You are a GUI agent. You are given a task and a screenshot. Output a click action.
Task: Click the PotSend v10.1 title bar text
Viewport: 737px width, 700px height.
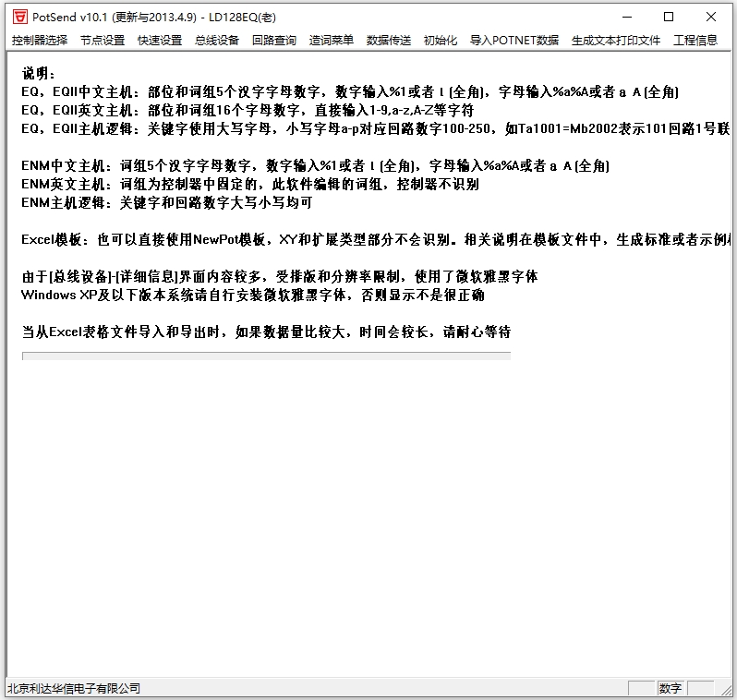154,18
